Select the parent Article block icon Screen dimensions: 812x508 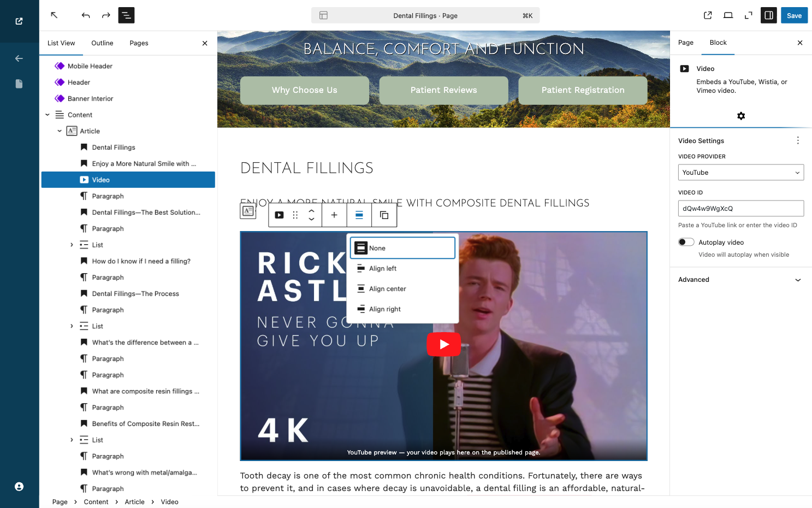point(248,211)
